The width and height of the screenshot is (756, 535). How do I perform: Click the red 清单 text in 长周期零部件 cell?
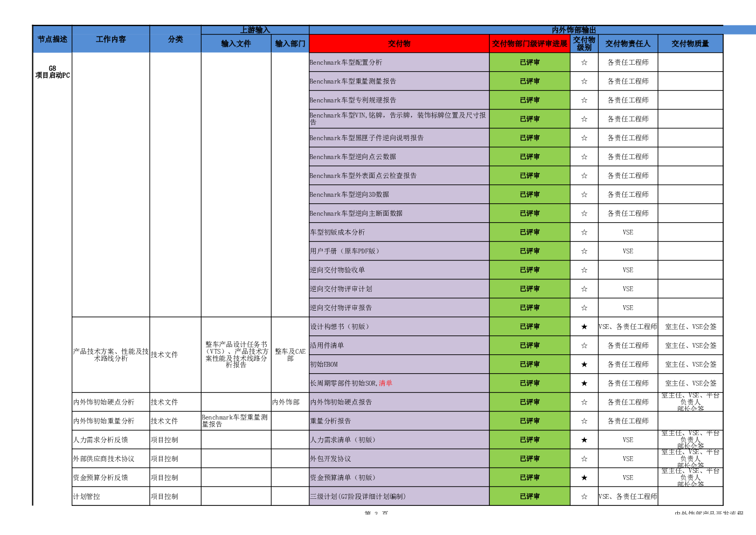385,383
